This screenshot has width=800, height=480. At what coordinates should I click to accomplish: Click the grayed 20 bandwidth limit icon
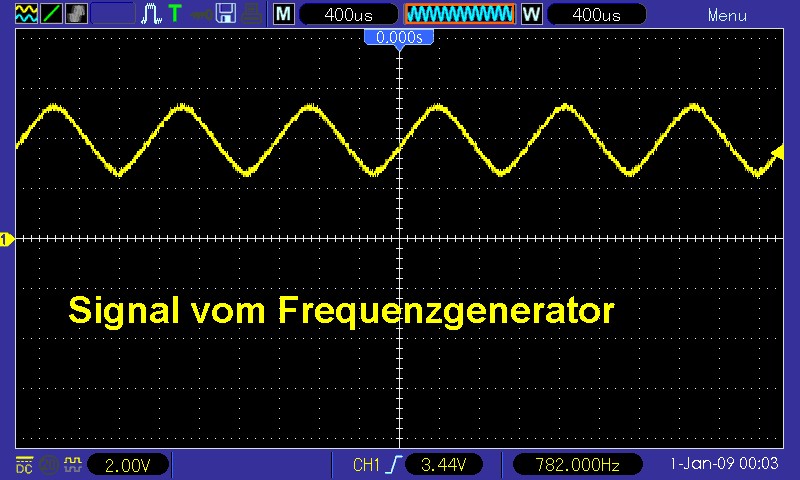[x=49, y=465]
